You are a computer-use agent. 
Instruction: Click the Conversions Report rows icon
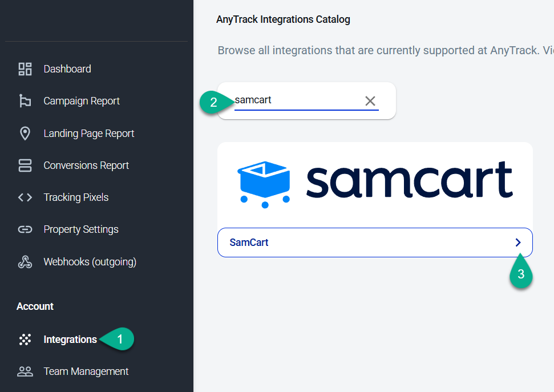(x=25, y=165)
